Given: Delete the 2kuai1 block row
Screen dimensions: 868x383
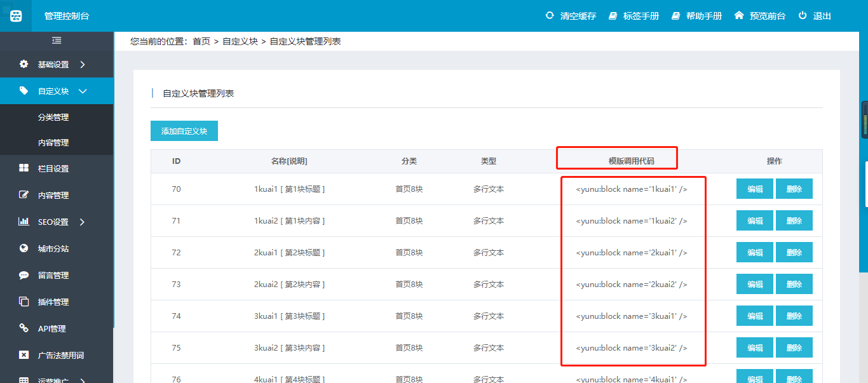Looking at the screenshot, I should click(794, 252).
